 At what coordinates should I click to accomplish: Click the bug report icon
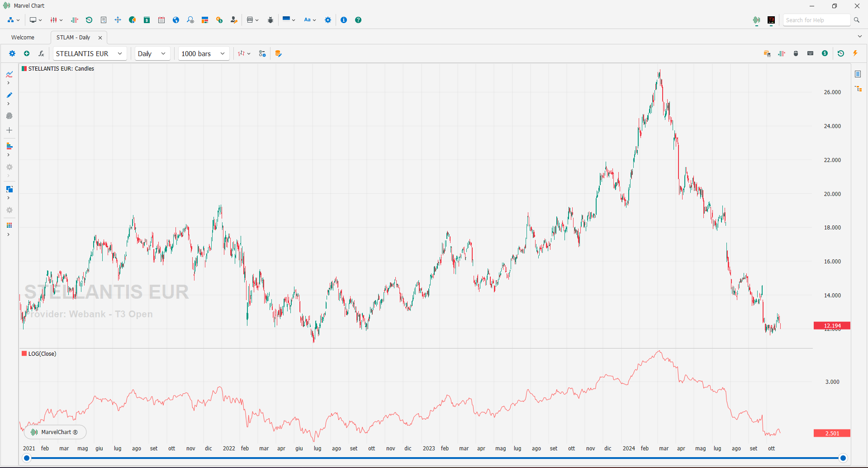click(270, 20)
